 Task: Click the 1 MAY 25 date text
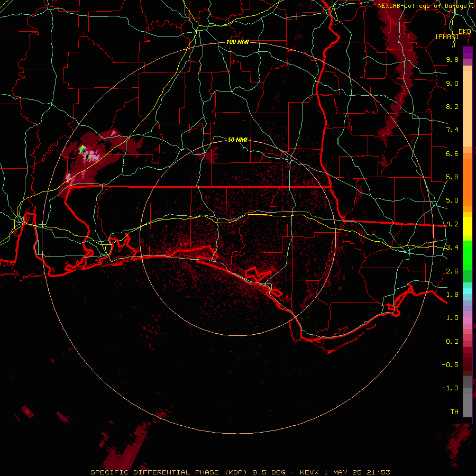[x=343, y=472]
